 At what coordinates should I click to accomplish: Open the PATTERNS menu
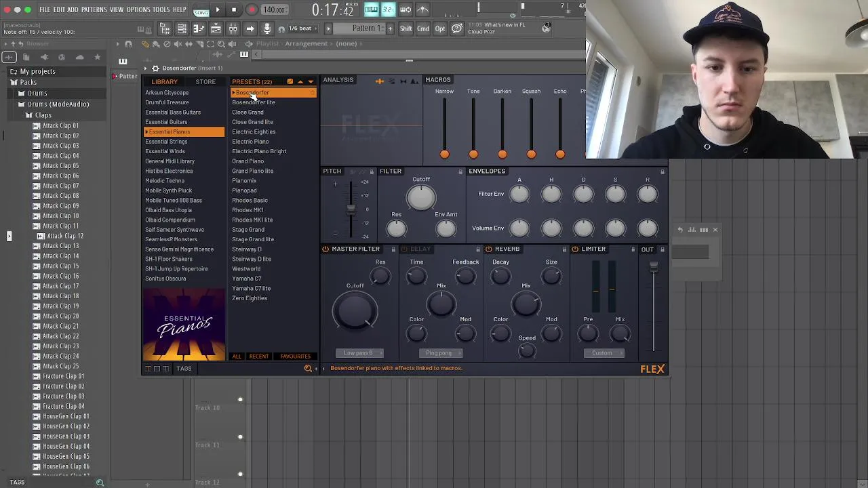click(x=94, y=9)
